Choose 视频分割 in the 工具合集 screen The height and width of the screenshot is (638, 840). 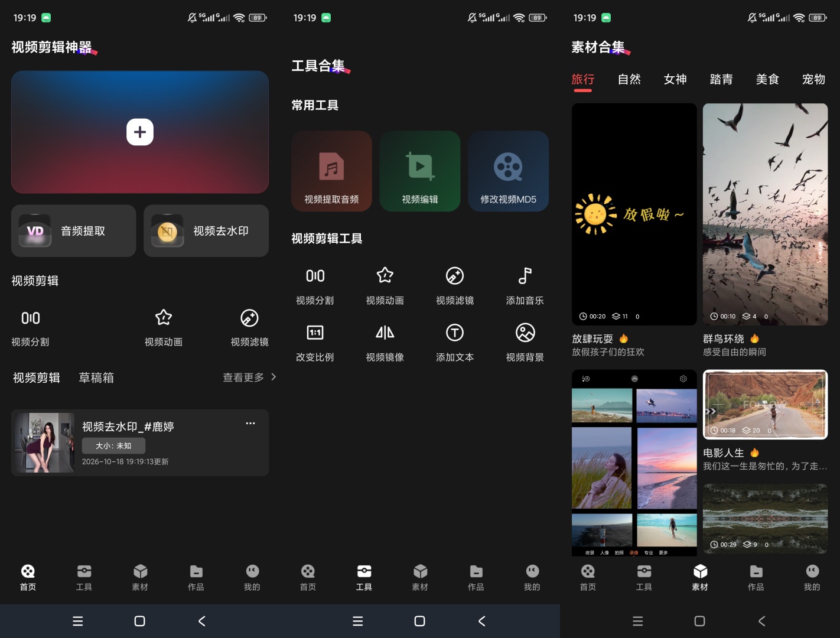pyautogui.click(x=315, y=286)
